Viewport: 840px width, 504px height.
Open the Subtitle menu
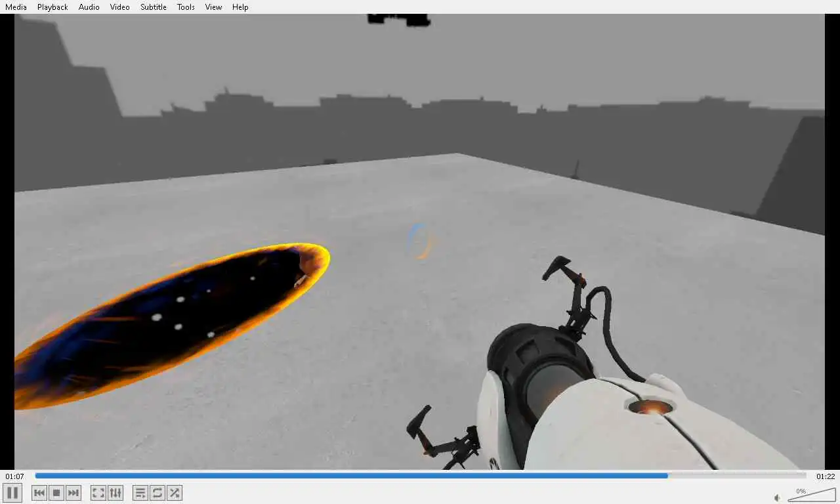[x=154, y=7]
